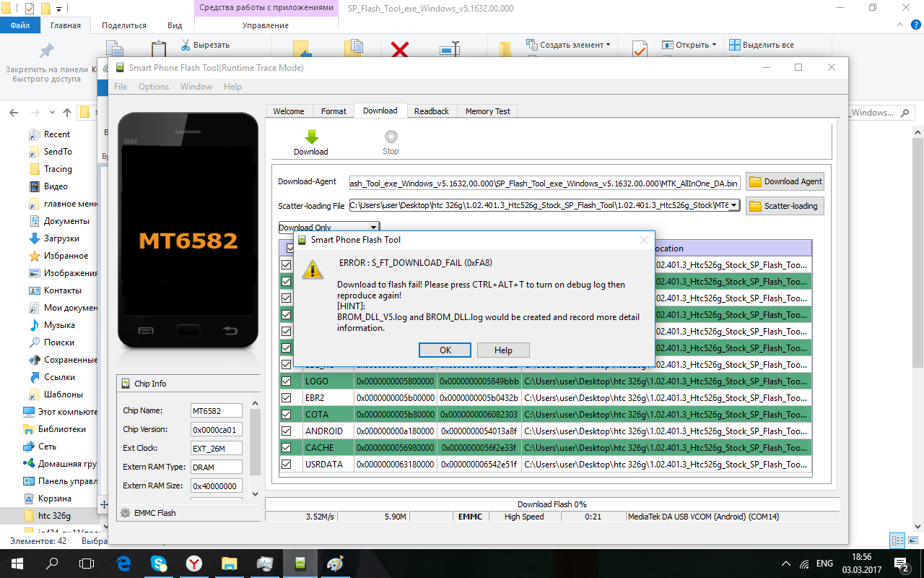The image size is (924, 578).
Task: Disable the USRDATA partition checkbox
Action: [x=287, y=464]
